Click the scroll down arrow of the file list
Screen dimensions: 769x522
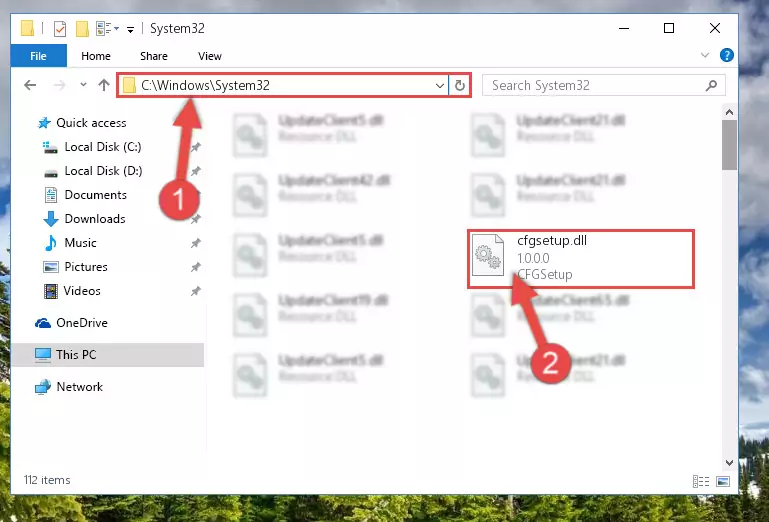click(x=729, y=463)
